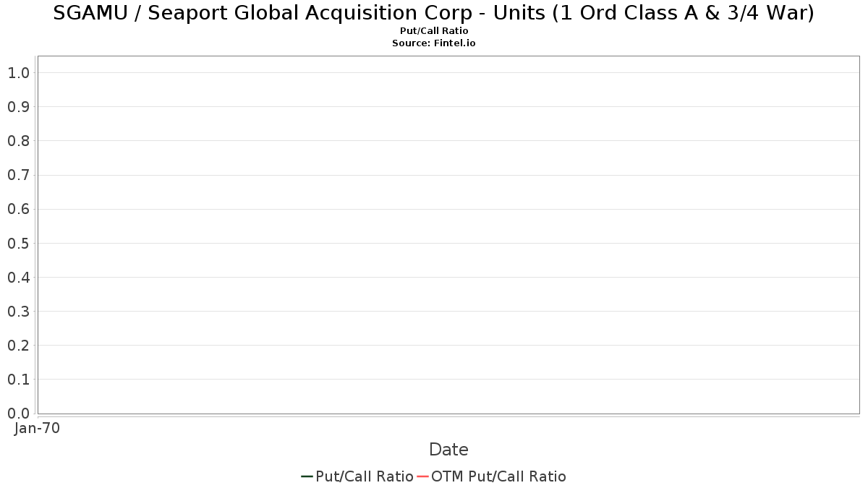
Task: Click the 0.2 y-axis label
Action: pyautogui.click(x=18, y=346)
